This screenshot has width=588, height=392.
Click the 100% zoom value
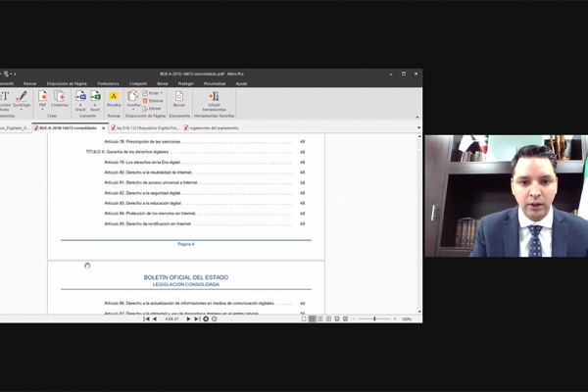click(407, 319)
